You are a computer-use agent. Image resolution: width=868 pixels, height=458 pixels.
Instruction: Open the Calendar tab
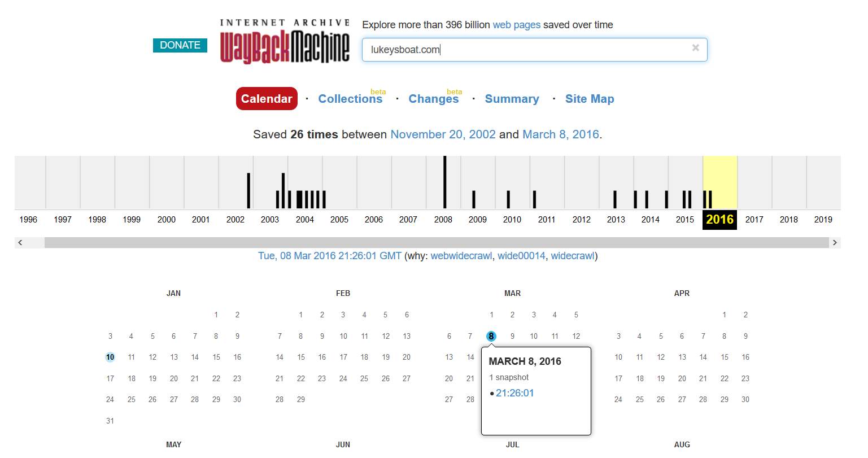[x=267, y=99]
